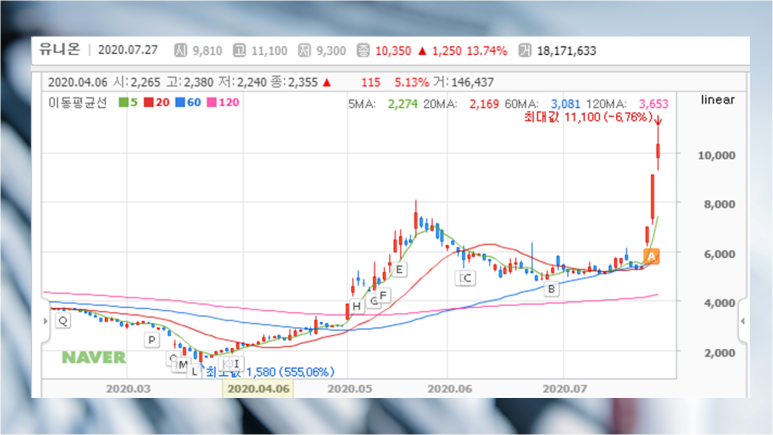The width and height of the screenshot is (773, 435).
Task: Click the 2020.05 axis date
Action: pos(350,389)
